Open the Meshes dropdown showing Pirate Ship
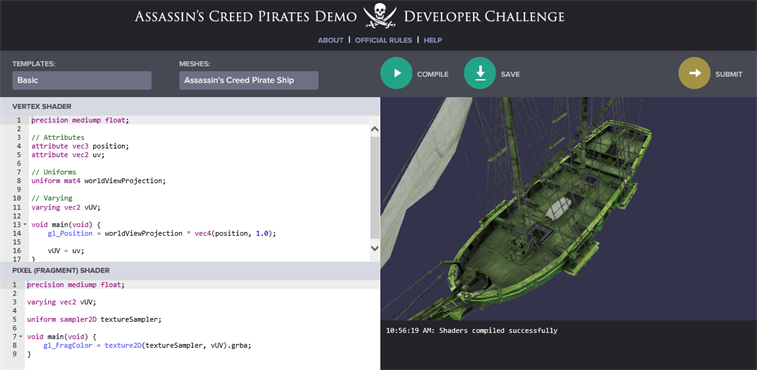Viewport: 757px width, 370px height. point(249,80)
